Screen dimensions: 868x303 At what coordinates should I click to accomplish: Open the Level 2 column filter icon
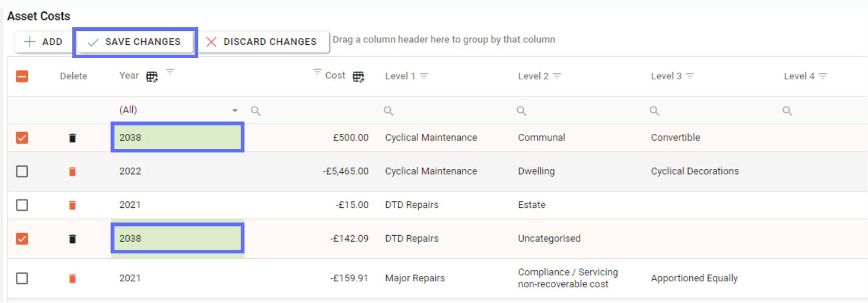pos(557,76)
